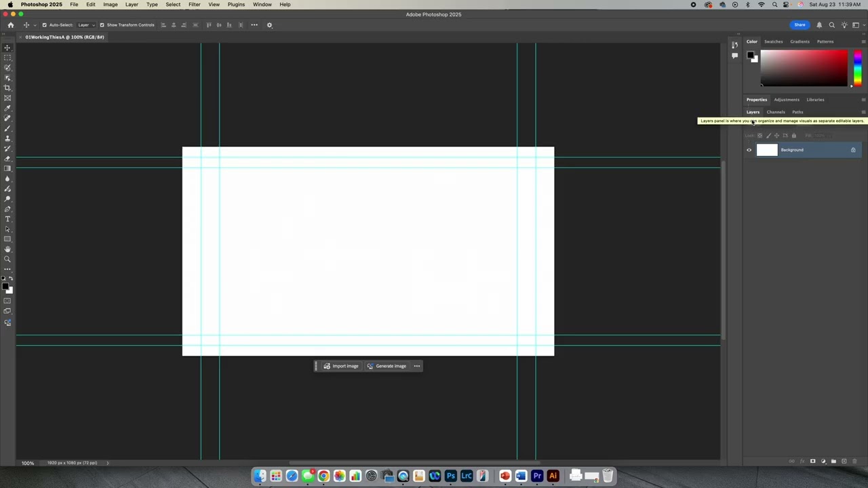Select the History Brush tool
Viewport: 868px width, 488px height.
pos(7,148)
